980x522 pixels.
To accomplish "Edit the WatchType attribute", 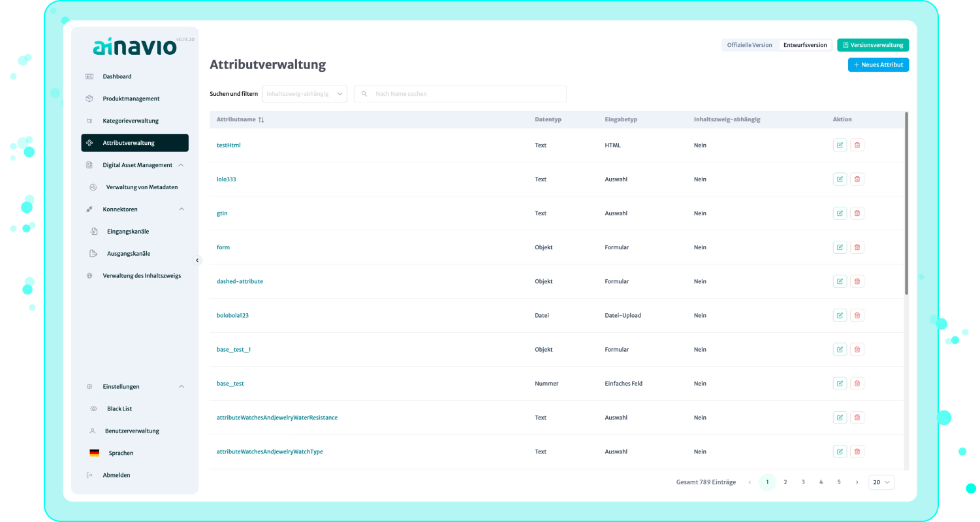I will [840, 451].
